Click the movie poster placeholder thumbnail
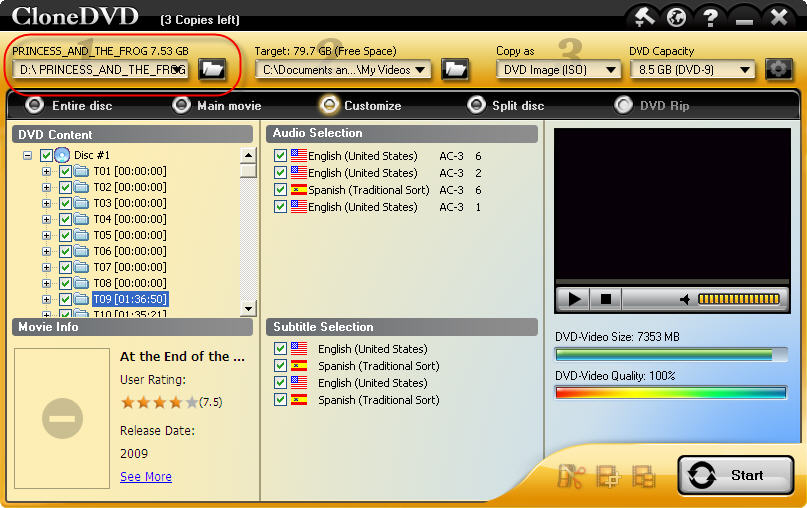Viewport: 807px width, 508px height. [62, 418]
